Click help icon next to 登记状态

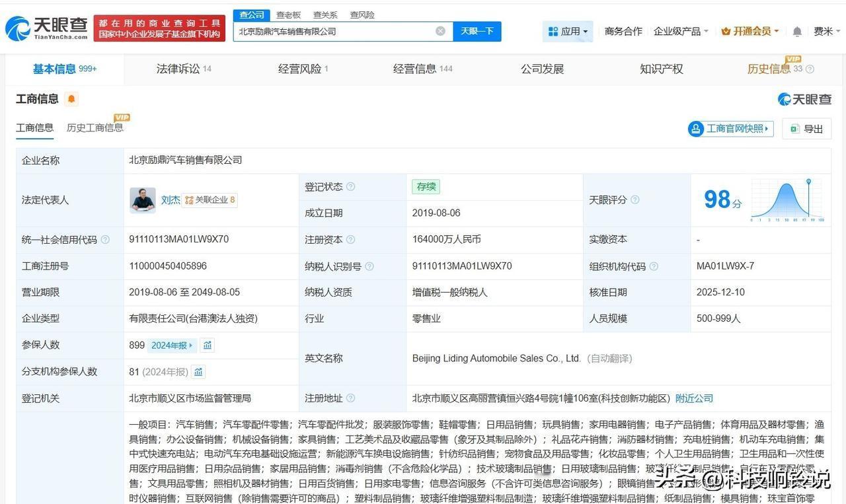(x=351, y=187)
